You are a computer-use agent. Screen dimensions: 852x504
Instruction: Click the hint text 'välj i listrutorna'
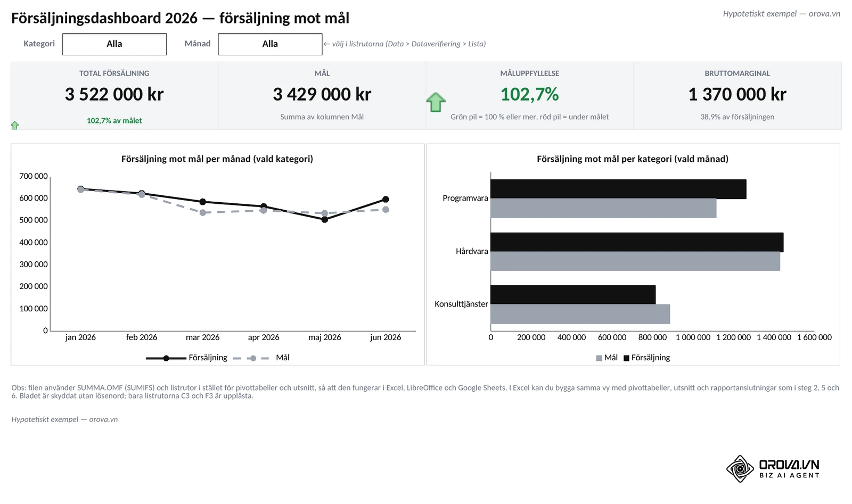click(x=358, y=44)
